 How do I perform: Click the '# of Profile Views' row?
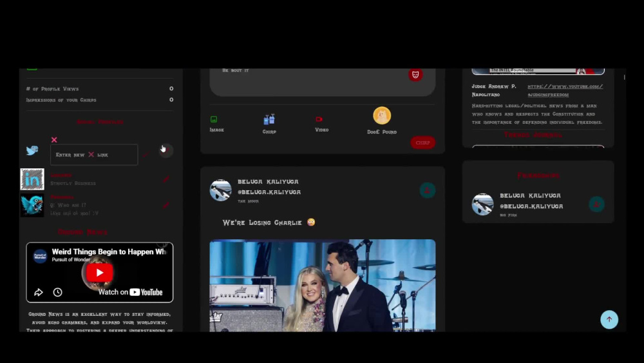[x=100, y=89]
